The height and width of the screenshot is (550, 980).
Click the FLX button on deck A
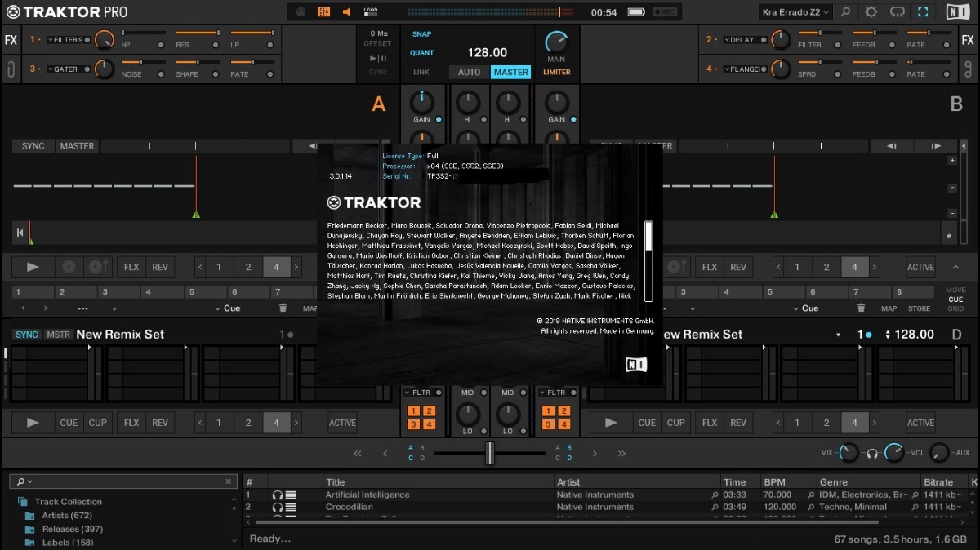(x=131, y=267)
